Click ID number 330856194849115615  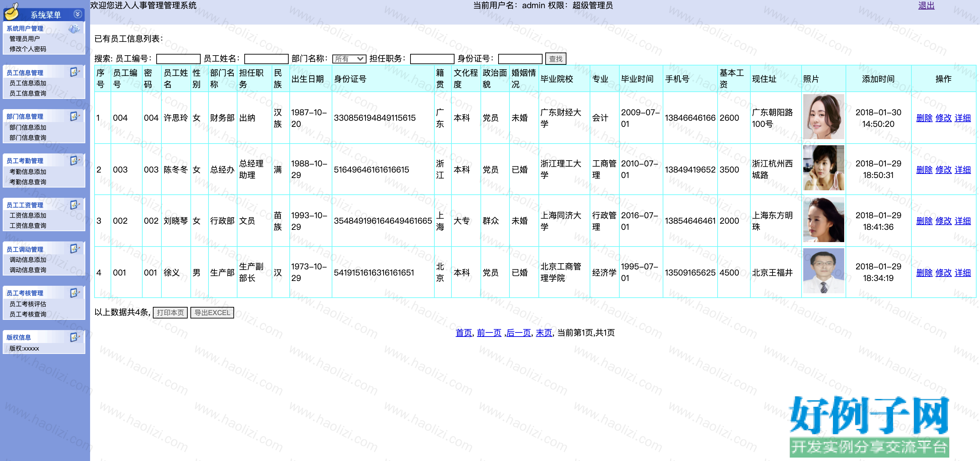[x=374, y=118]
